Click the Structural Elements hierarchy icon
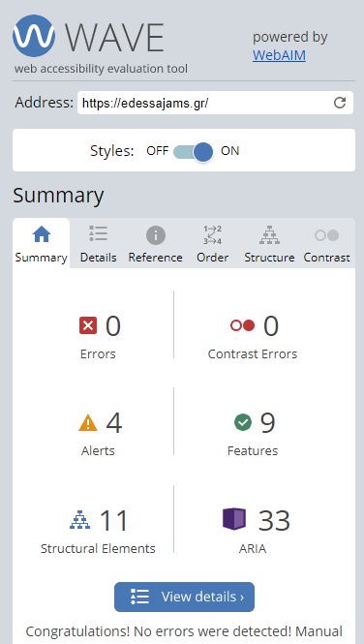Viewport: 364px width, 644px height. (x=79, y=520)
